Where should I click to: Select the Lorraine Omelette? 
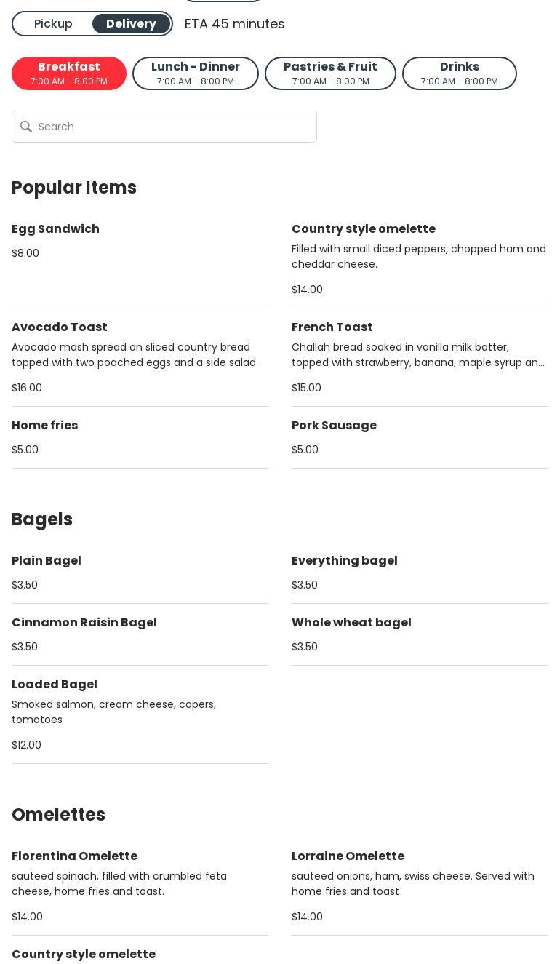(348, 856)
